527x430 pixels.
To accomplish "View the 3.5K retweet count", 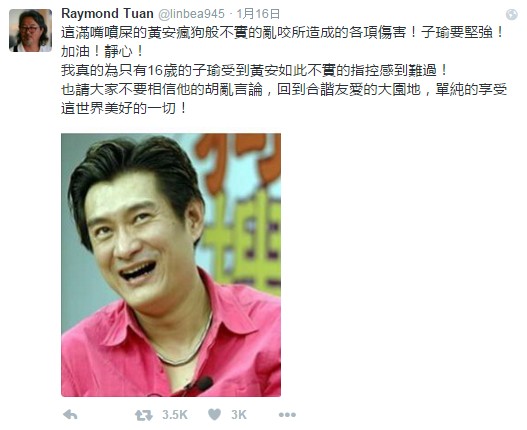I will point(175,415).
